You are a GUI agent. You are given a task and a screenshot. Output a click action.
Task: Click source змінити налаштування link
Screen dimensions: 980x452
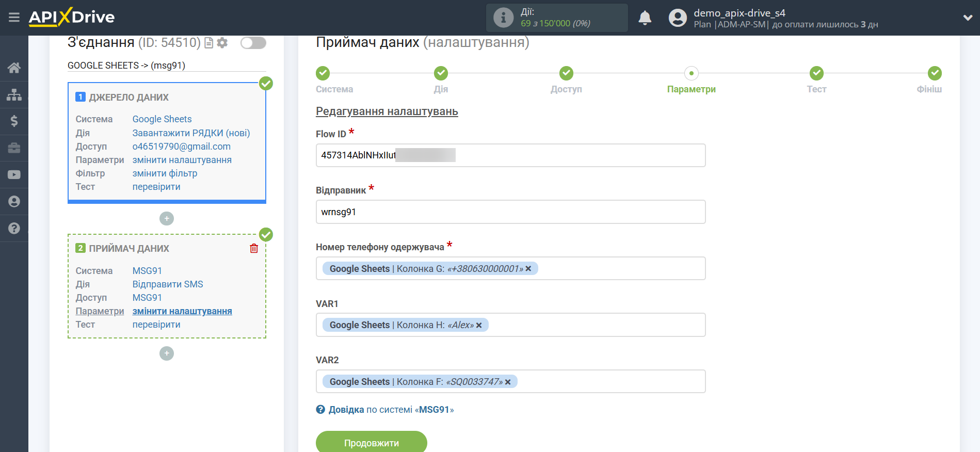click(182, 160)
